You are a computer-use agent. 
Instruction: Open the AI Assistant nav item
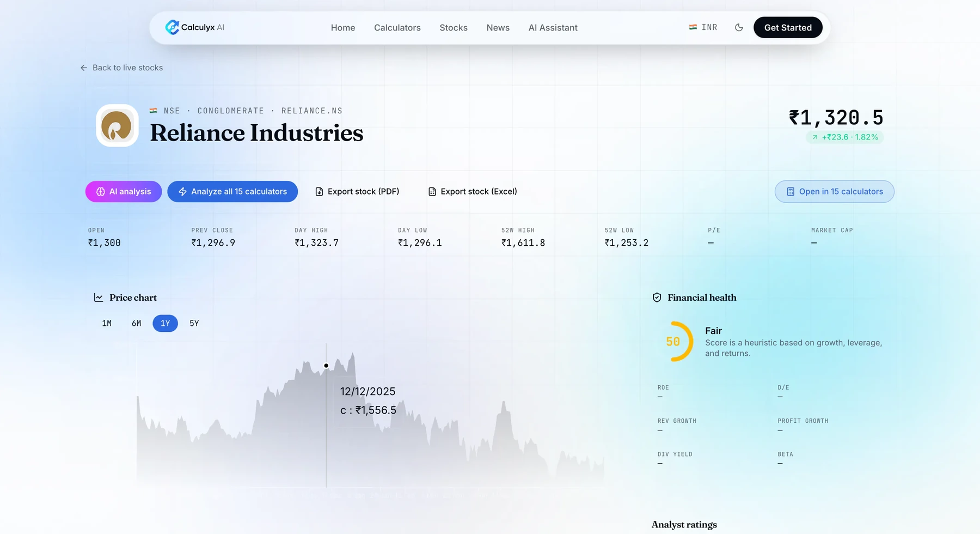(x=553, y=28)
